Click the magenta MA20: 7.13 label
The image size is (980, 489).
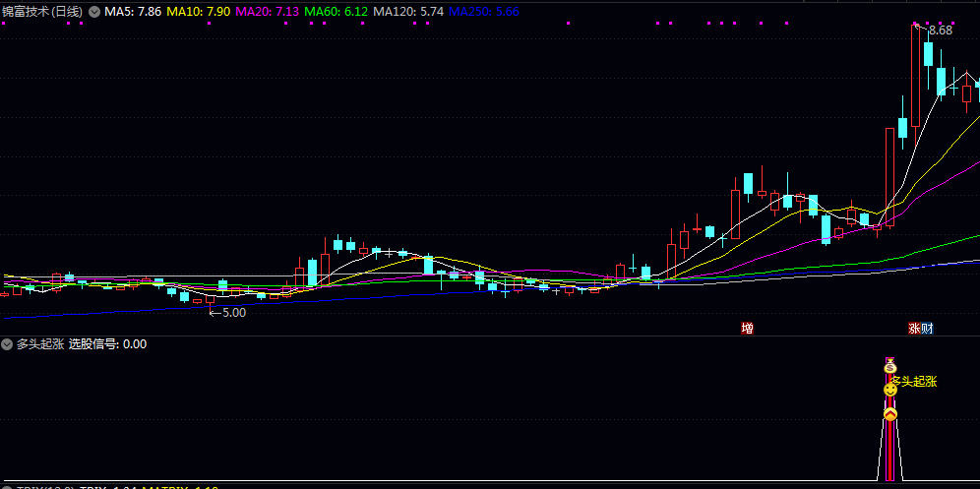click(267, 11)
